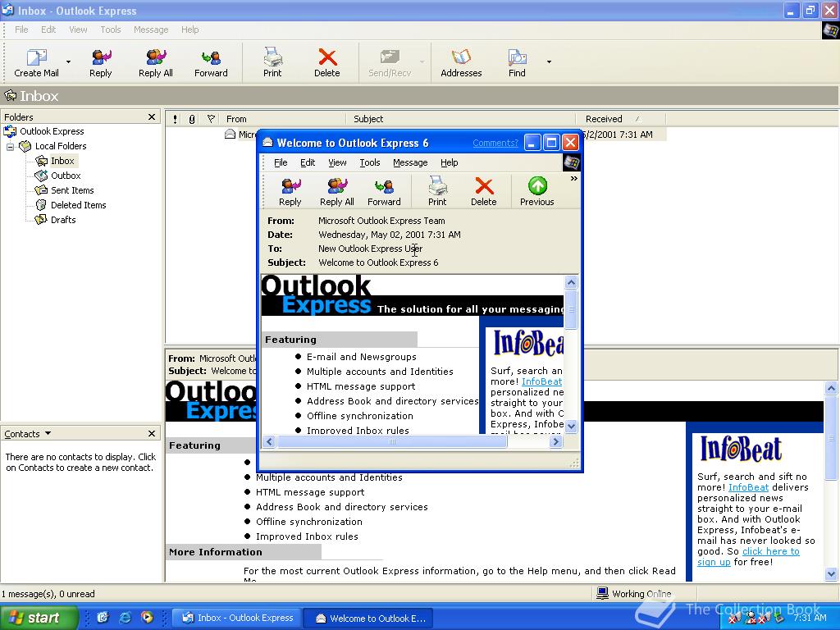Close the Folders pane
Image resolution: width=840 pixels, height=630 pixels.
(152, 116)
